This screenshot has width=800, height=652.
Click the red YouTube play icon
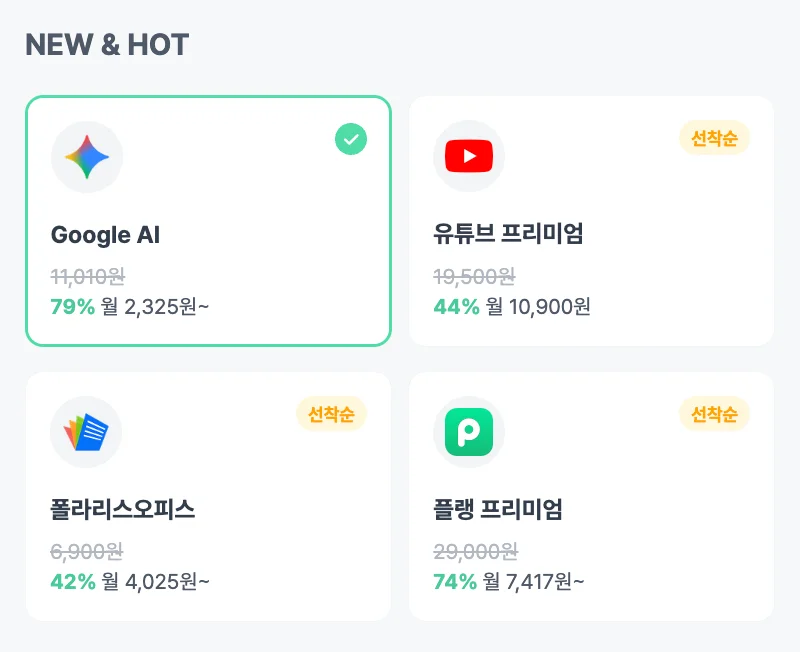pos(469,156)
